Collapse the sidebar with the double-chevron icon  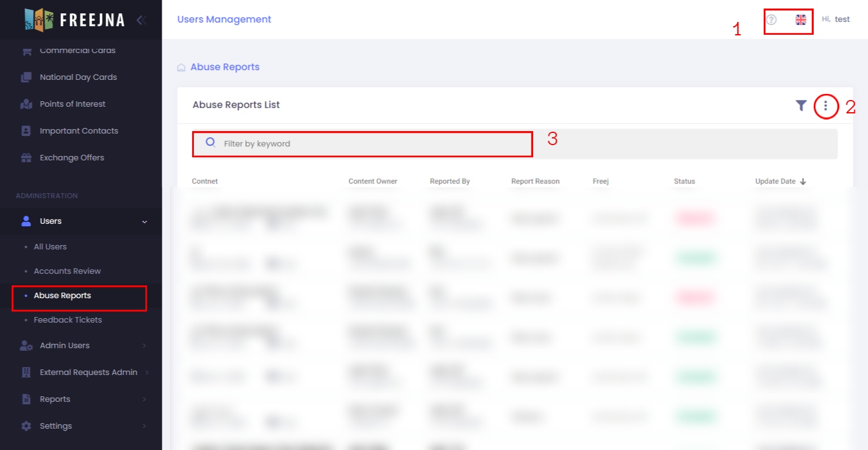(142, 20)
